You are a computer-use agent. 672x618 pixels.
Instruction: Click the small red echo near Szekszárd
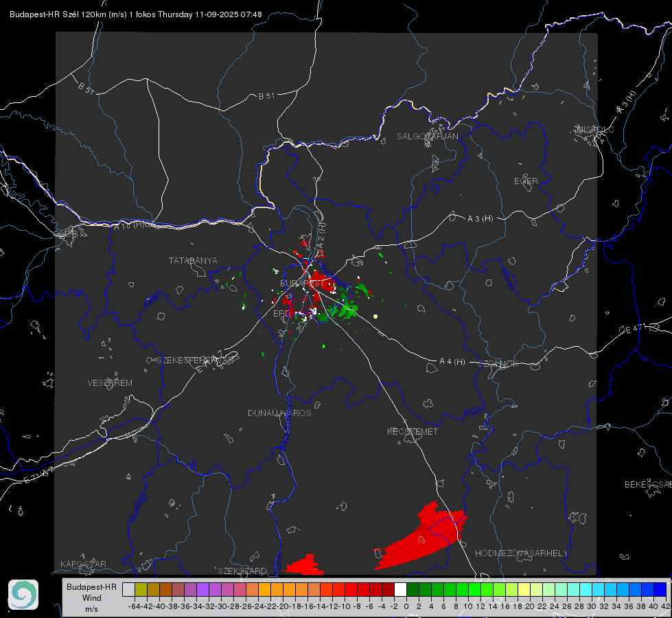pos(305,566)
